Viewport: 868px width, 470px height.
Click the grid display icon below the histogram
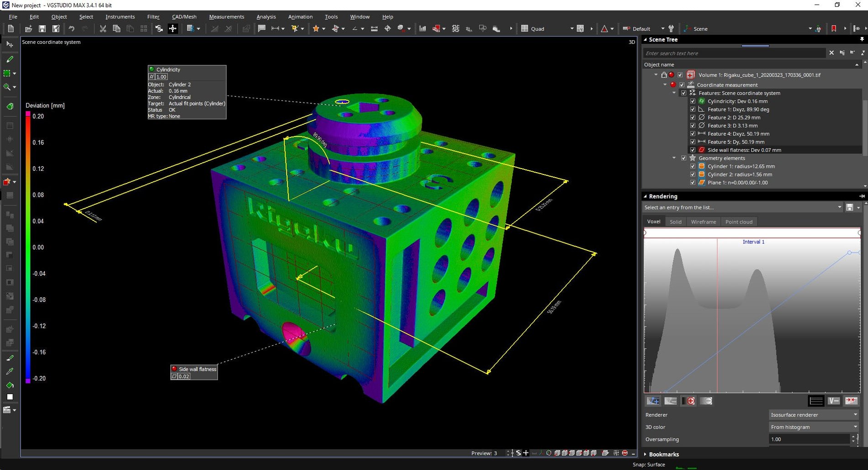coord(816,401)
